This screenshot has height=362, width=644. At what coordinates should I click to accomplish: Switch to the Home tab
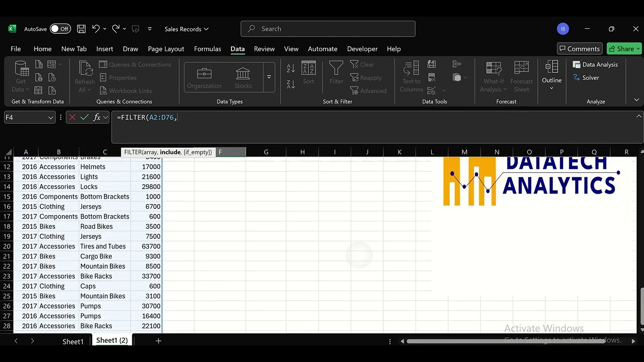point(42,49)
